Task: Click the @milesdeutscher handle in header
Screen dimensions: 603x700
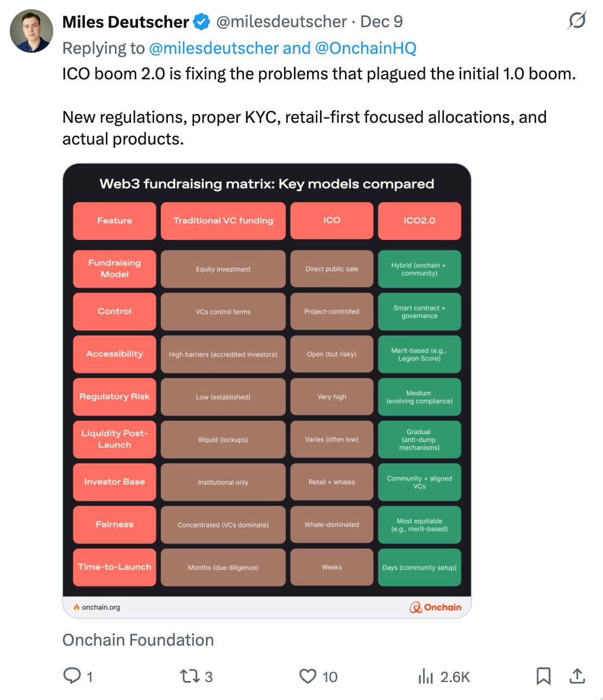Action: 281,22
